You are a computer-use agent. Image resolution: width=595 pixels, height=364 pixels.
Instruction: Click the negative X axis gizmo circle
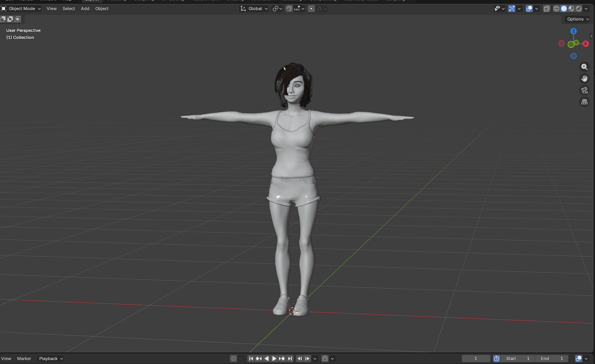561,44
